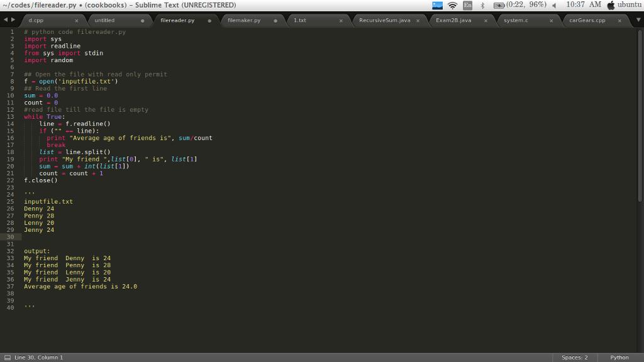Click the vertical scrollbar in the editor

coord(640,113)
